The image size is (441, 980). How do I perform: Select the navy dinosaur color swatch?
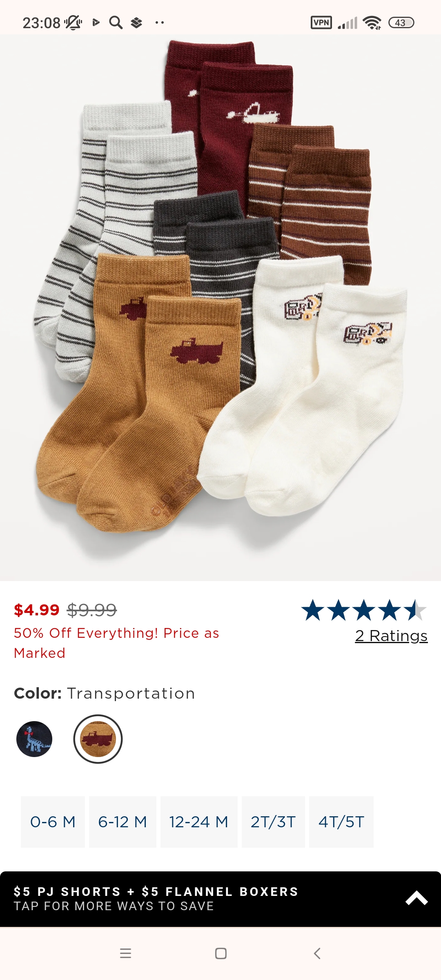pyautogui.click(x=34, y=739)
